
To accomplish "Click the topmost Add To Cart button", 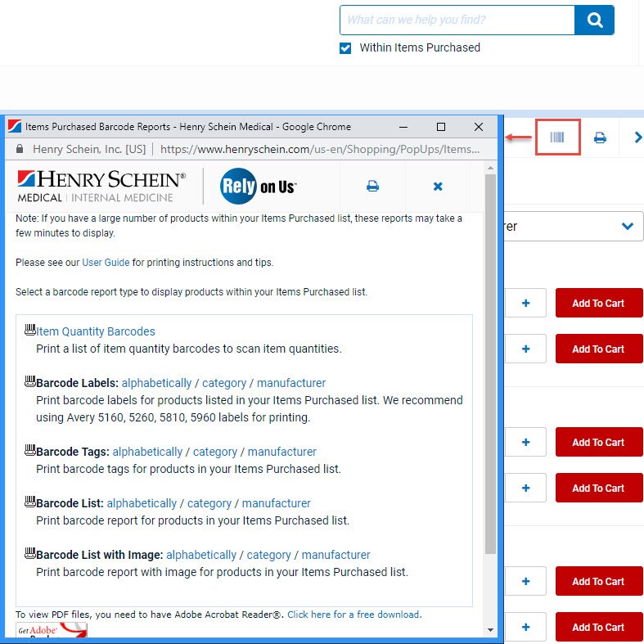I will point(598,304).
